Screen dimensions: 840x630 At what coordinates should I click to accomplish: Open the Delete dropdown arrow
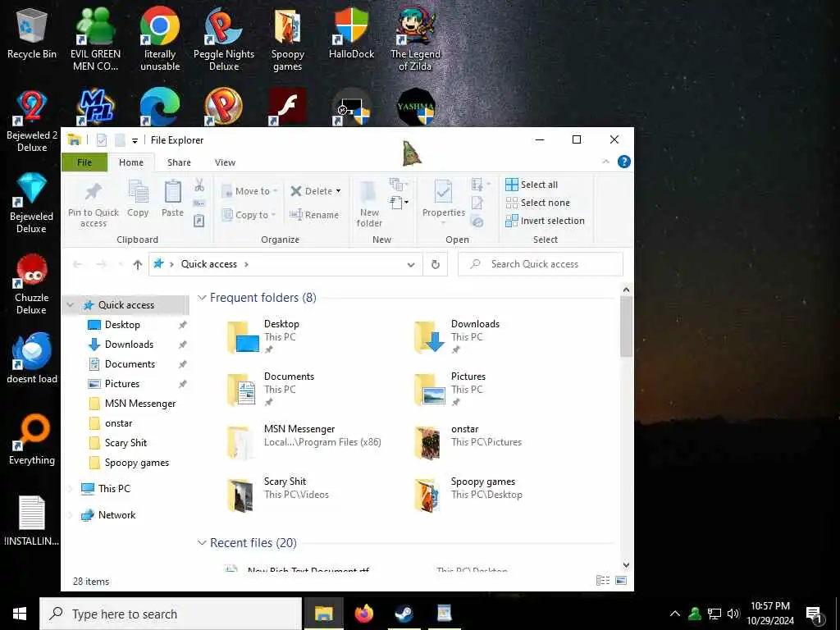[338, 191]
